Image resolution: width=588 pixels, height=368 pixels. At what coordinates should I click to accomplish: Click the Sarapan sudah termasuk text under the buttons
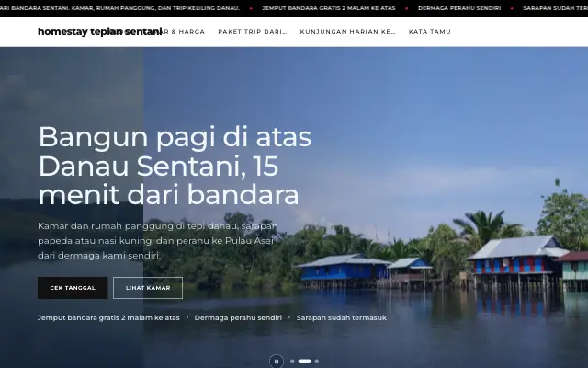coord(341,317)
